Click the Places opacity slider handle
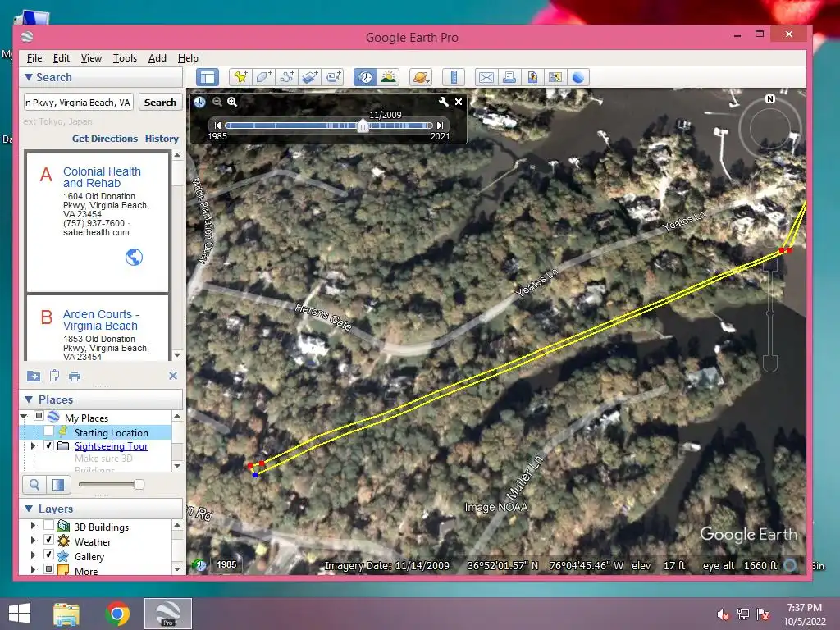 (139, 484)
